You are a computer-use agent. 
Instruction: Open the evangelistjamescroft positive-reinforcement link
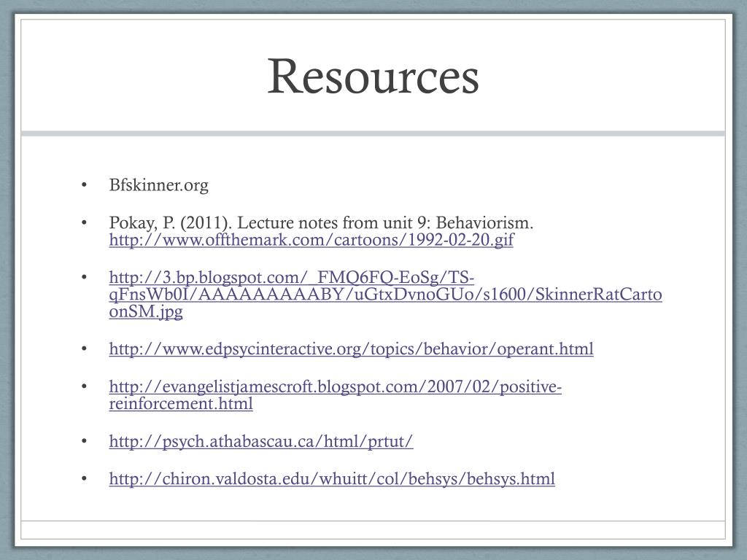(x=336, y=394)
